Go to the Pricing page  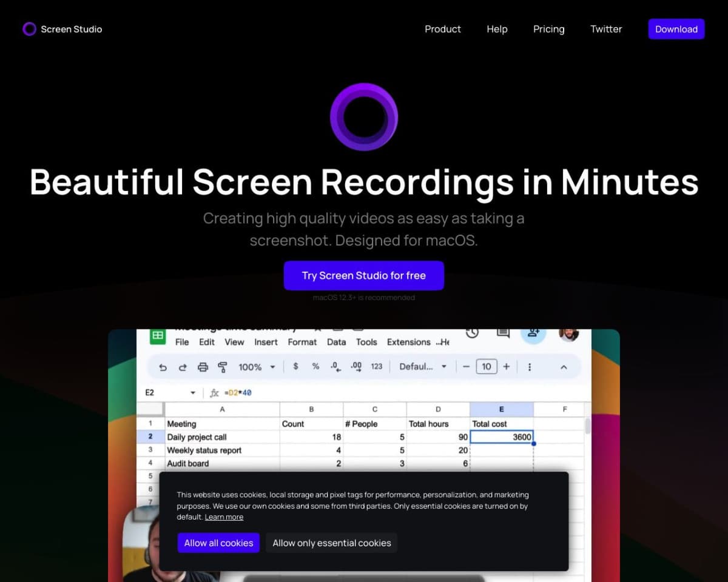click(549, 29)
